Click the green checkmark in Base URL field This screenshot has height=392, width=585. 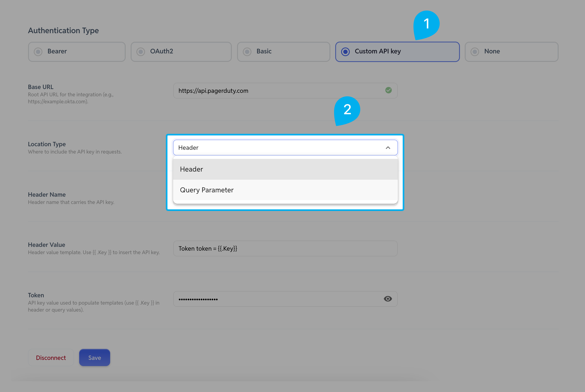pos(388,90)
